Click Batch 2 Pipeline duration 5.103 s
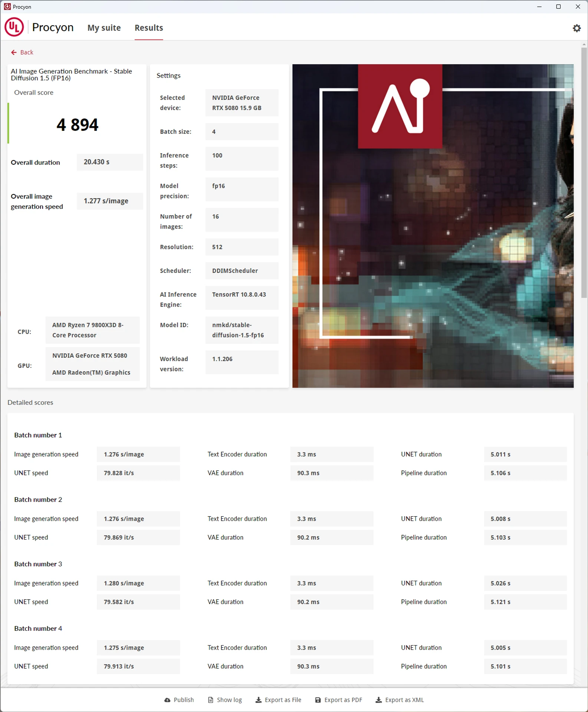 point(525,537)
